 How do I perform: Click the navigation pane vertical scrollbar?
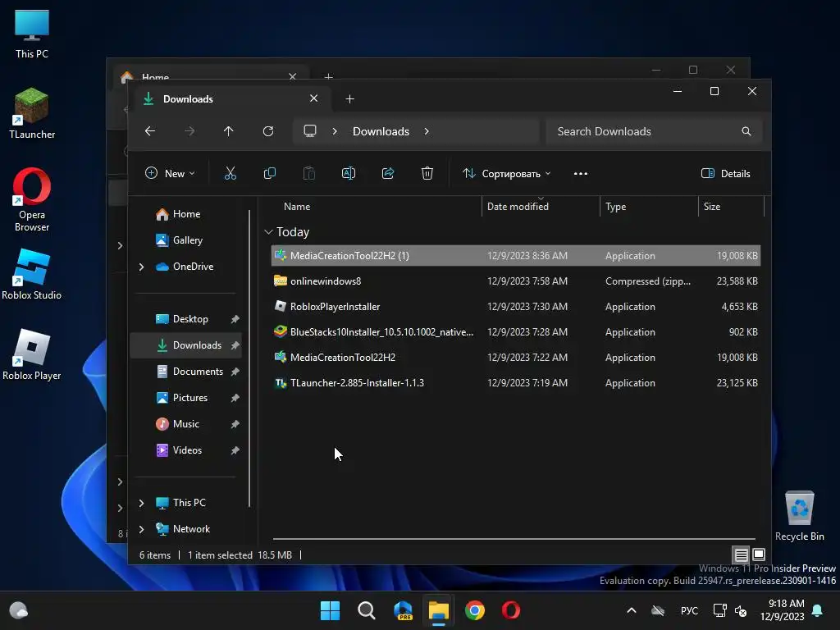coord(249,358)
